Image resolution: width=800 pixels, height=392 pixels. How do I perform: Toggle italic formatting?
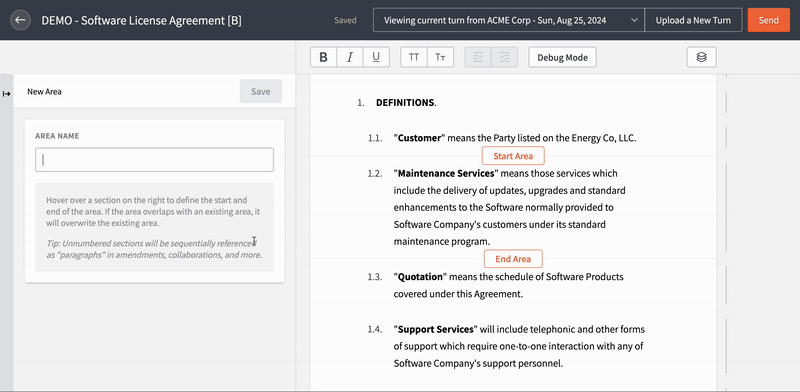coord(350,57)
